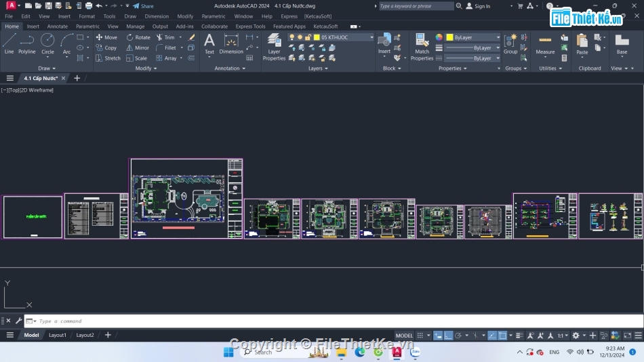This screenshot has width=644, height=362.
Task: Click the Copy tool
Action: 106,47
